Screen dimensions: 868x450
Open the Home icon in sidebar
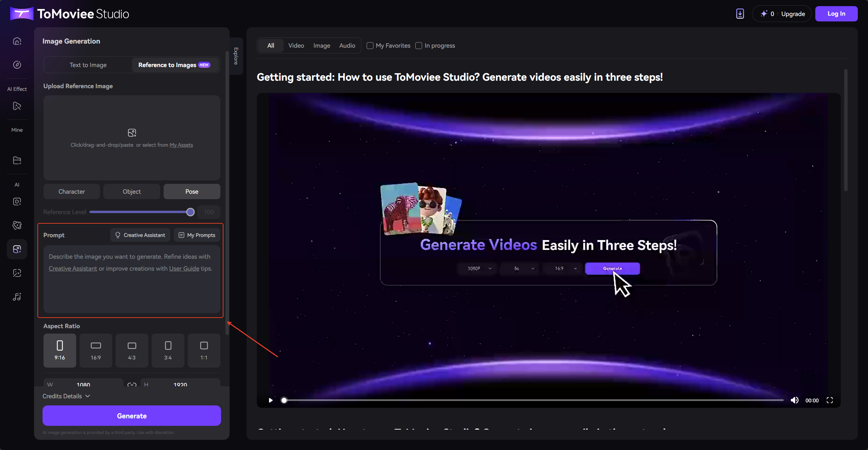click(17, 41)
